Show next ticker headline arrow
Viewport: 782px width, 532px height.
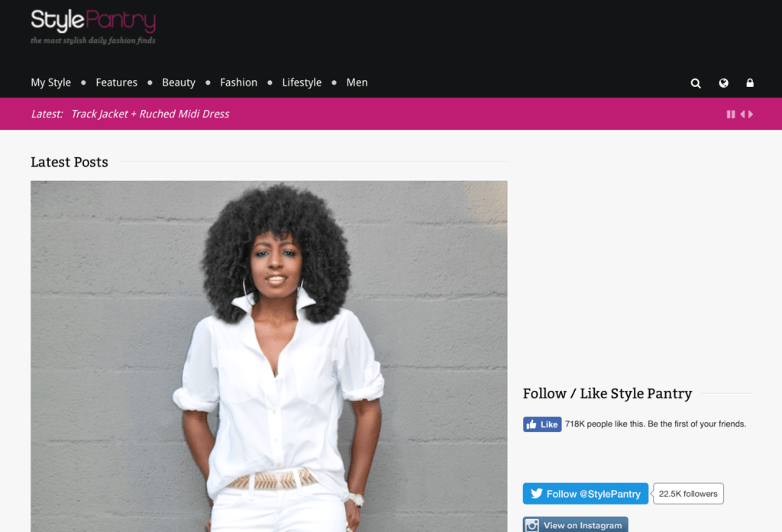[x=751, y=114]
